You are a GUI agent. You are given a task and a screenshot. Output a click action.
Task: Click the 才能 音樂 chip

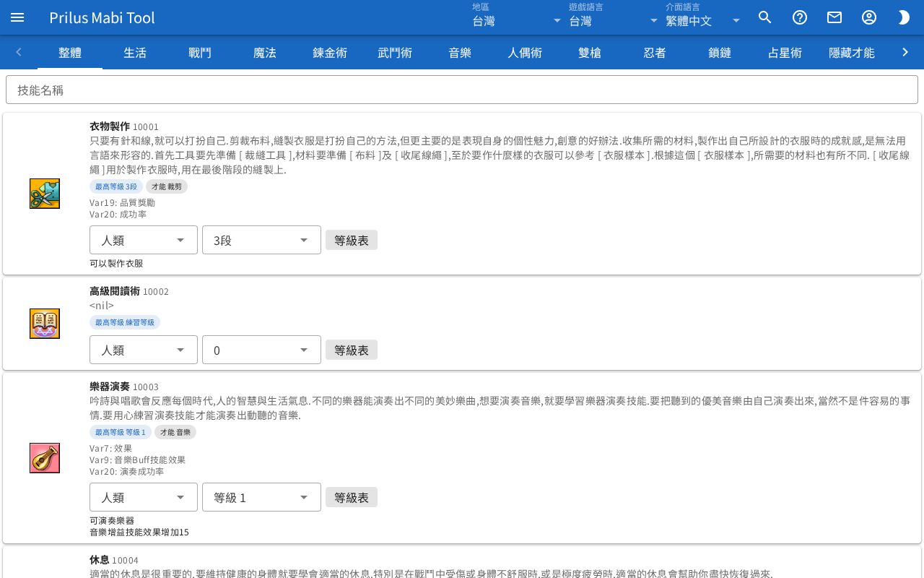(x=175, y=432)
